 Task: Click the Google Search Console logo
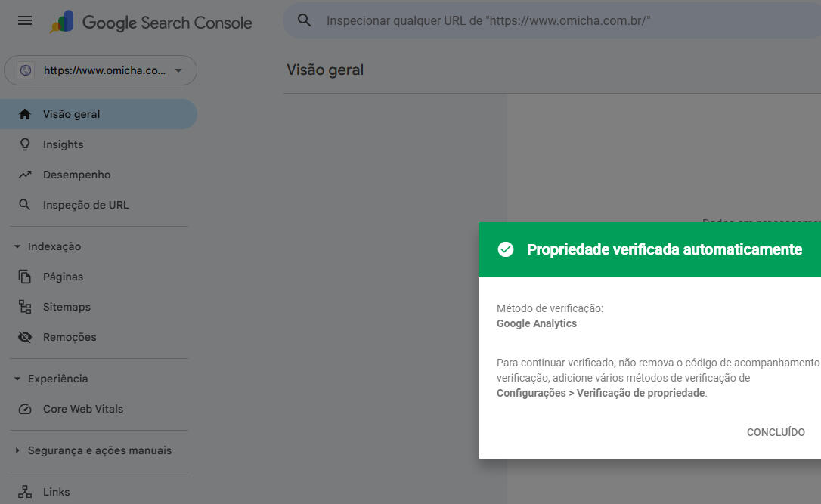coord(151,23)
